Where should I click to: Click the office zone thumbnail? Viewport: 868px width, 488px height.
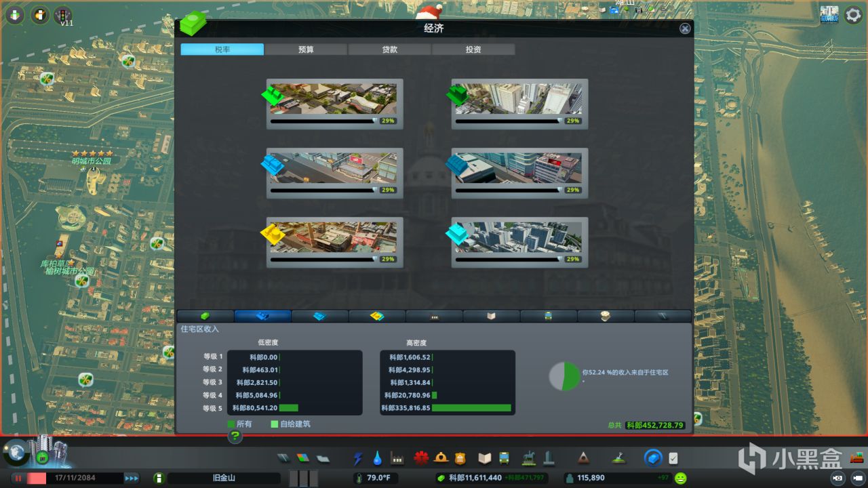[519, 237]
